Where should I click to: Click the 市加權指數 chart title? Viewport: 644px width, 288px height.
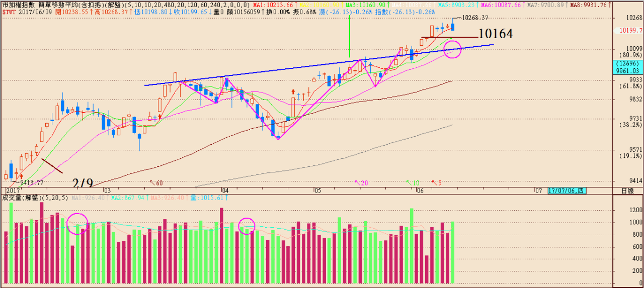19,5
